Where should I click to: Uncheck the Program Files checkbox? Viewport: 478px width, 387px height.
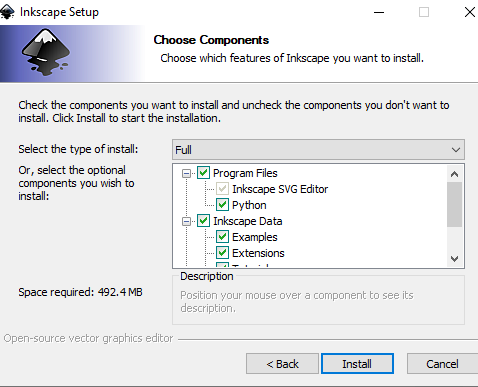pos(203,173)
